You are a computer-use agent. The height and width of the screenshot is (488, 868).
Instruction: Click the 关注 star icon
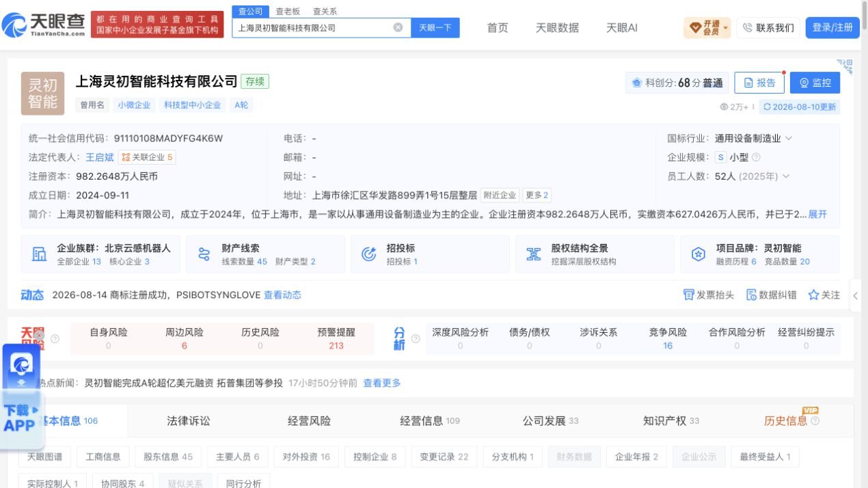click(813, 295)
